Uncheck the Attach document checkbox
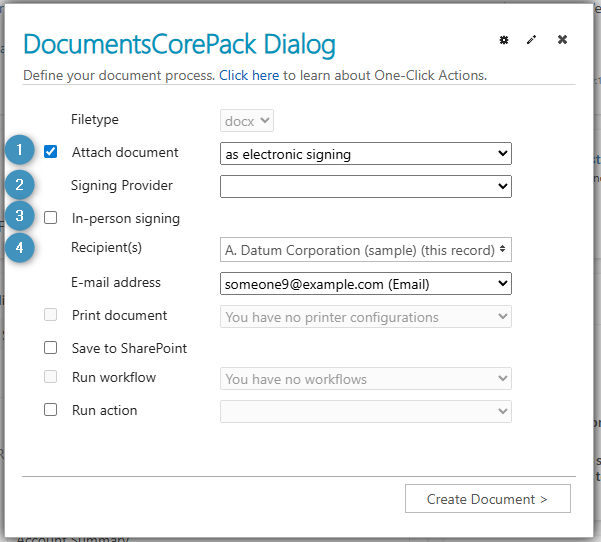Viewport: 601px width, 542px height. [51, 153]
